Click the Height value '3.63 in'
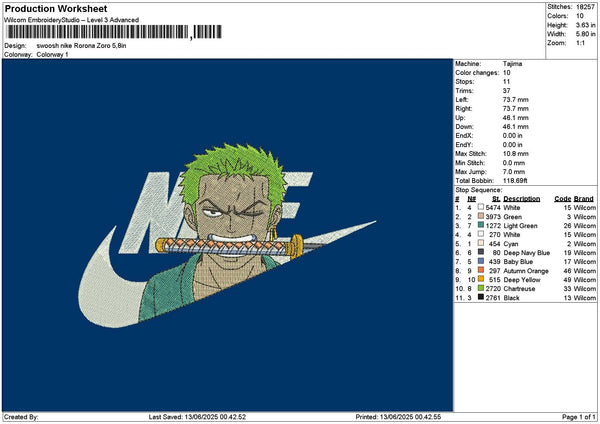Screen dimensions: 600x424 pos(585,25)
